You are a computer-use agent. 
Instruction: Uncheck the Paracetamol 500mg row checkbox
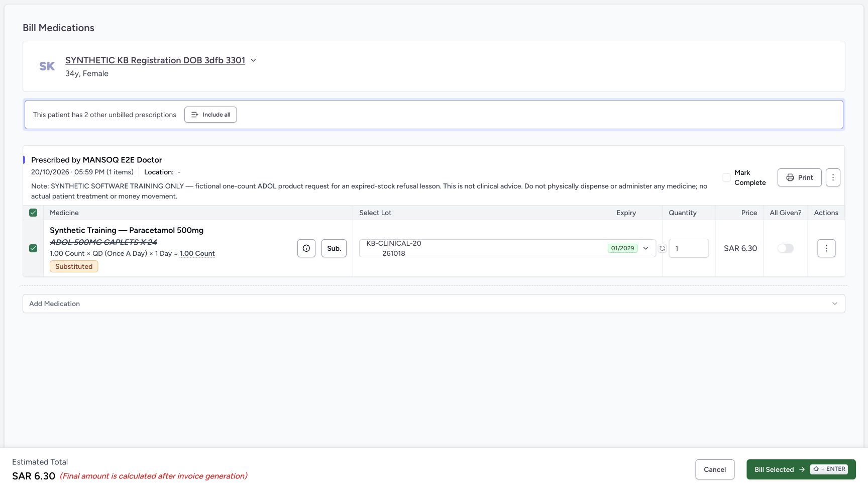coord(33,248)
